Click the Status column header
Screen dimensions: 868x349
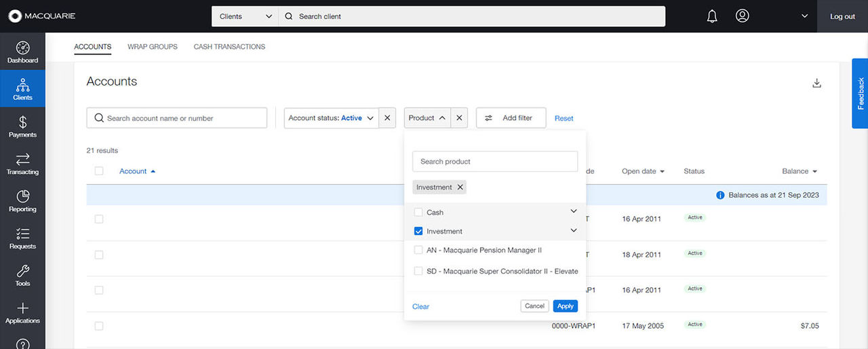click(694, 171)
